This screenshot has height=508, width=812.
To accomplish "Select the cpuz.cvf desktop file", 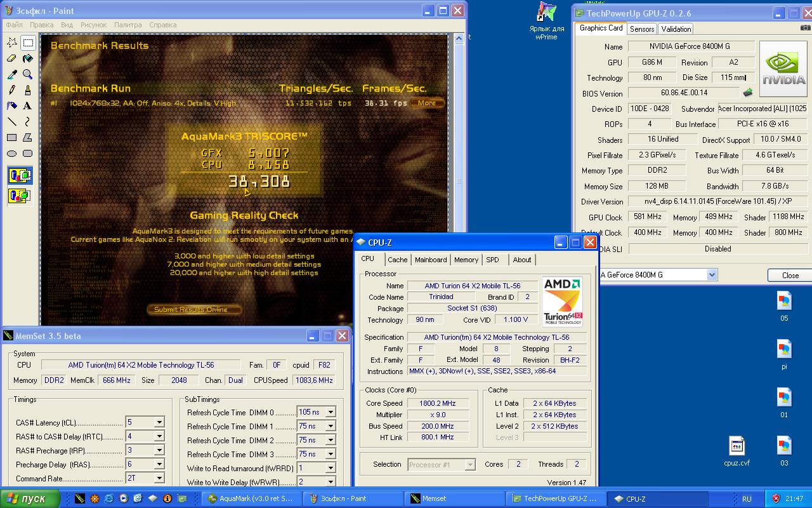I will click(737, 451).
